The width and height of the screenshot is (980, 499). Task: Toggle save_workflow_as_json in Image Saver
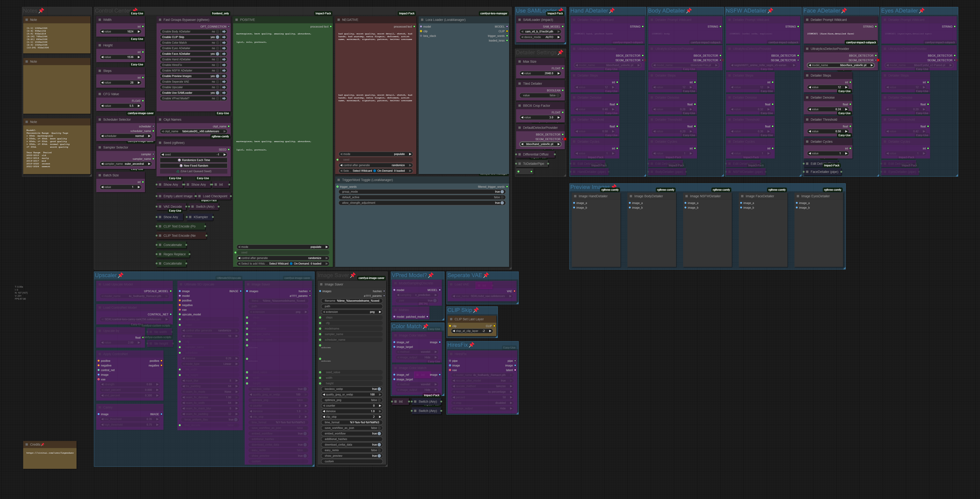point(379,428)
